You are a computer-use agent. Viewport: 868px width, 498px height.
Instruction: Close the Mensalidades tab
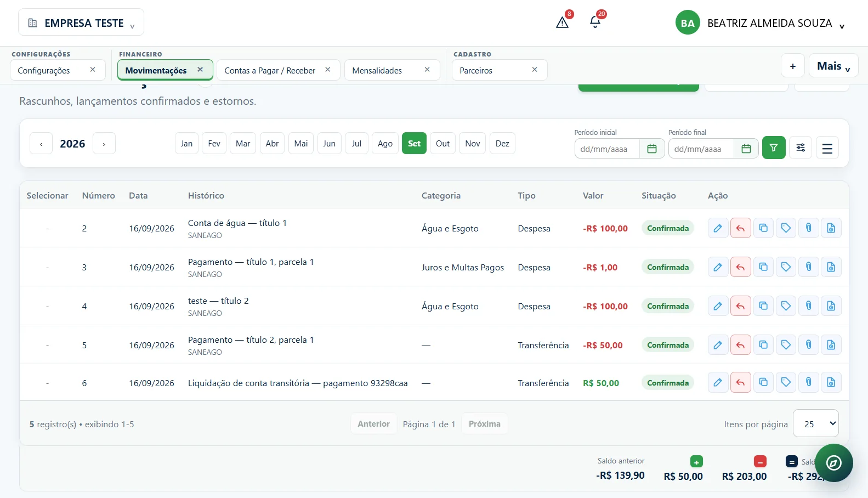pos(427,70)
